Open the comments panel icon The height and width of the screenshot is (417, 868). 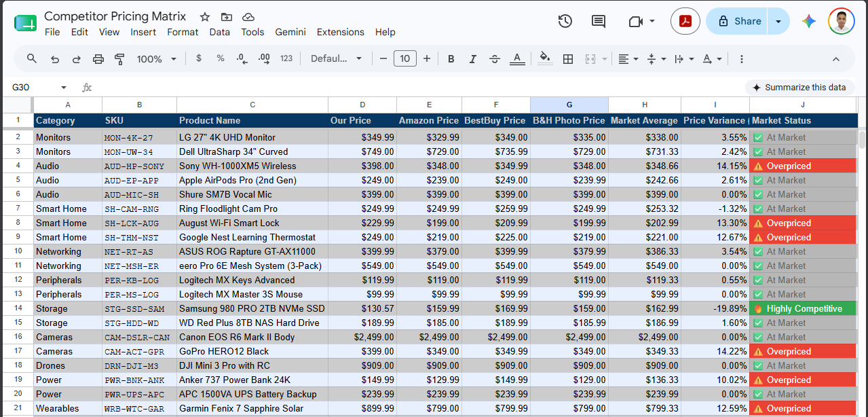click(x=599, y=21)
